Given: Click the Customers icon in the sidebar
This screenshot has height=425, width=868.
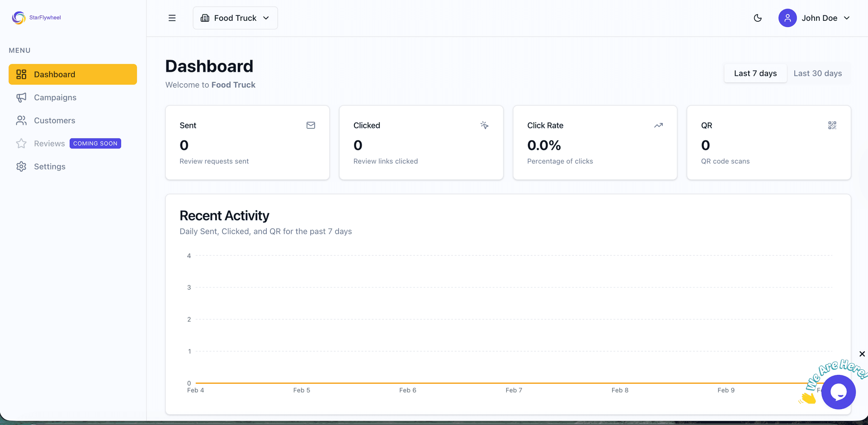Looking at the screenshot, I should coord(21,120).
